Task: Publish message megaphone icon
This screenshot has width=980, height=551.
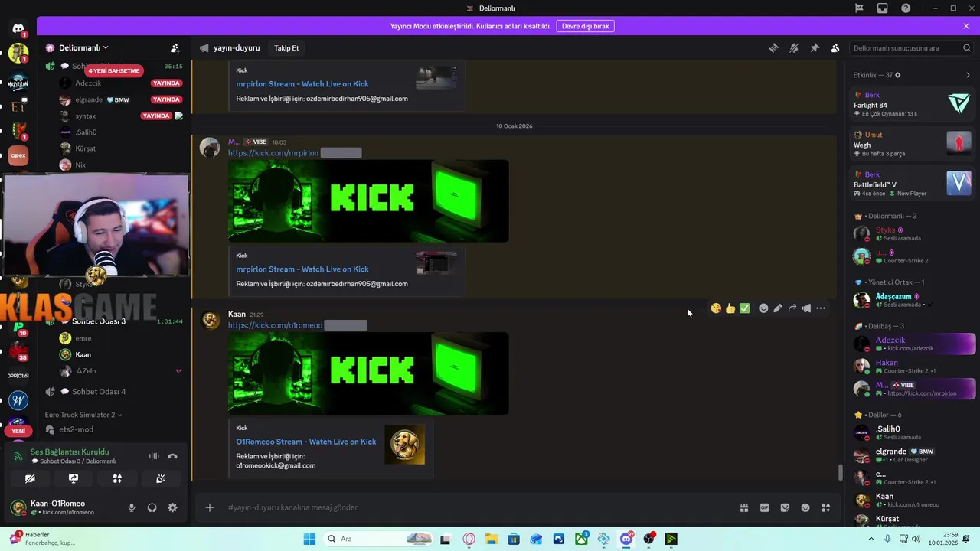Action: tap(806, 308)
